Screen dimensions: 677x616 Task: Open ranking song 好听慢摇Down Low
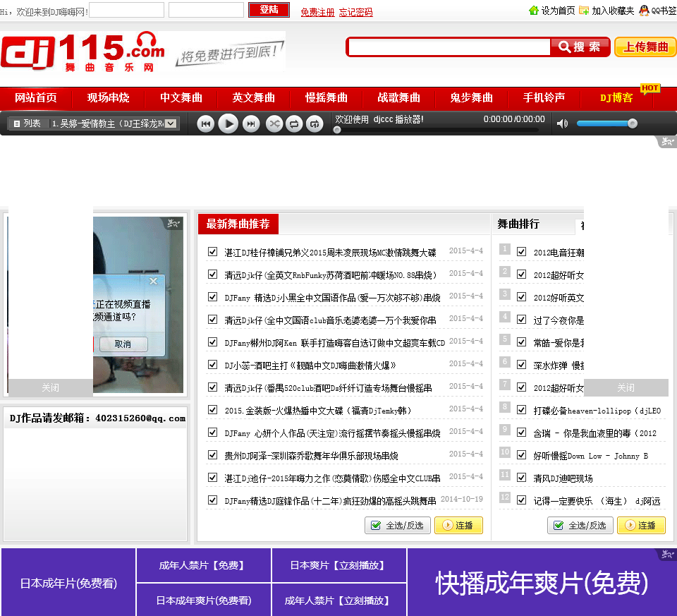591,456
